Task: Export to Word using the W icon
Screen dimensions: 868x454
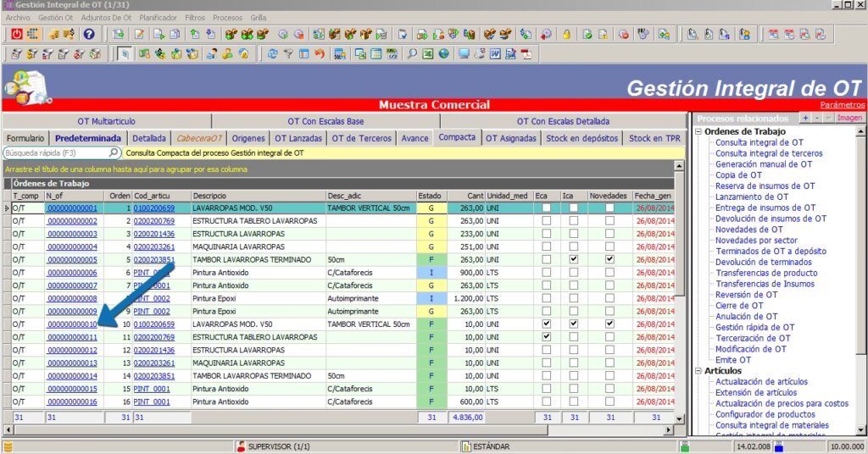Action: 495,54
